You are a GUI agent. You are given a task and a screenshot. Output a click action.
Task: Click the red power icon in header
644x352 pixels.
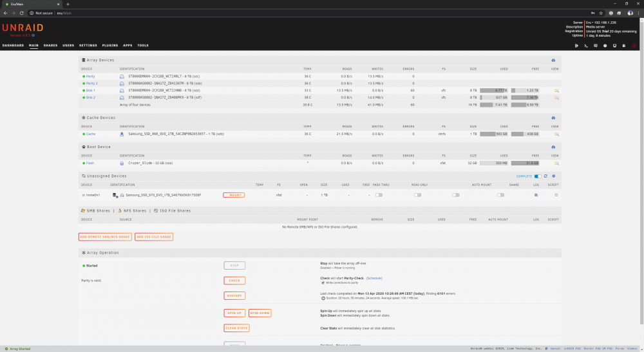pyautogui.click(x=634, y=46)
